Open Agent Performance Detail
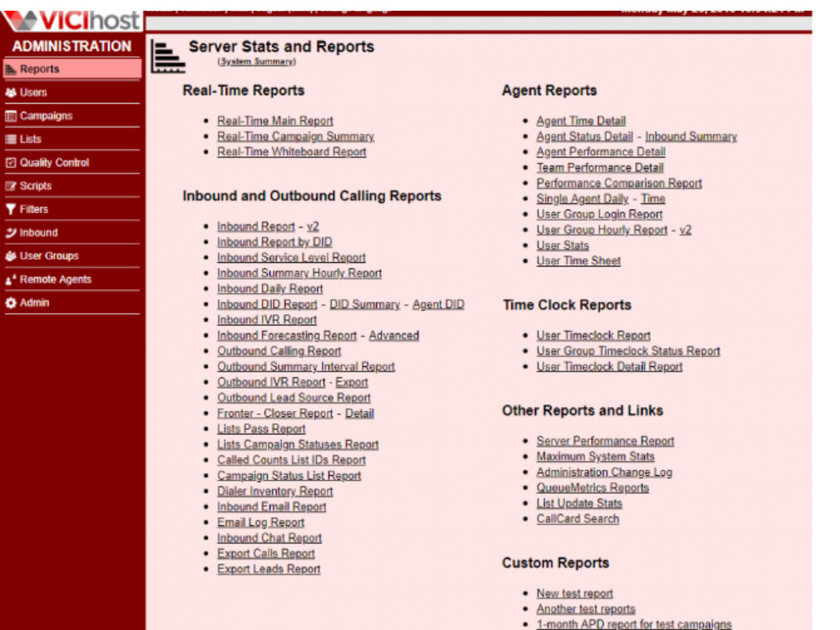 (601, 152)
